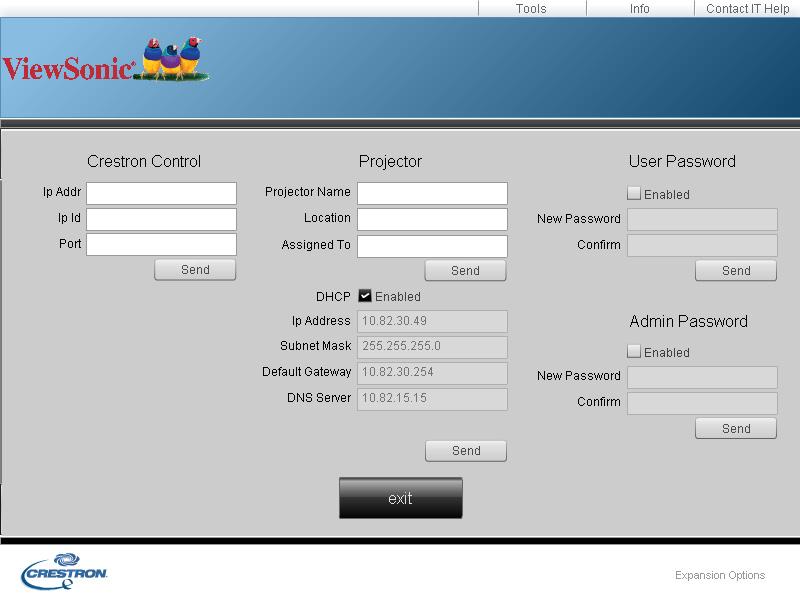800x599 pixels.
Task: Send the projector name settings
Action: (466, 270)
